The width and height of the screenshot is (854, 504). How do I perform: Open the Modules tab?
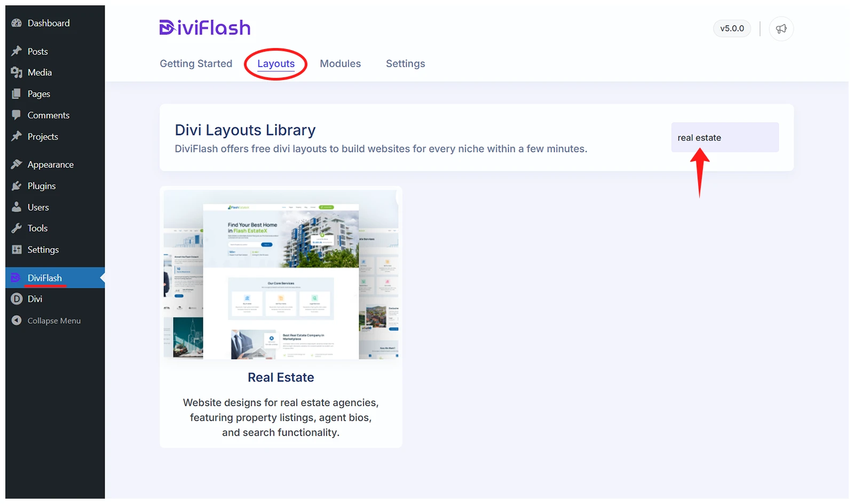[x=340, y=63]
